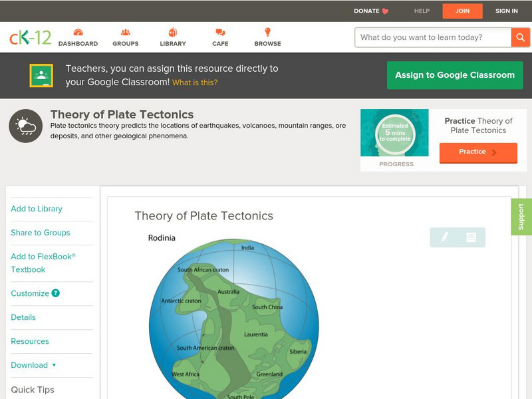Click the Customize link
The image size is (532, 399).
[x=30, y=293]
